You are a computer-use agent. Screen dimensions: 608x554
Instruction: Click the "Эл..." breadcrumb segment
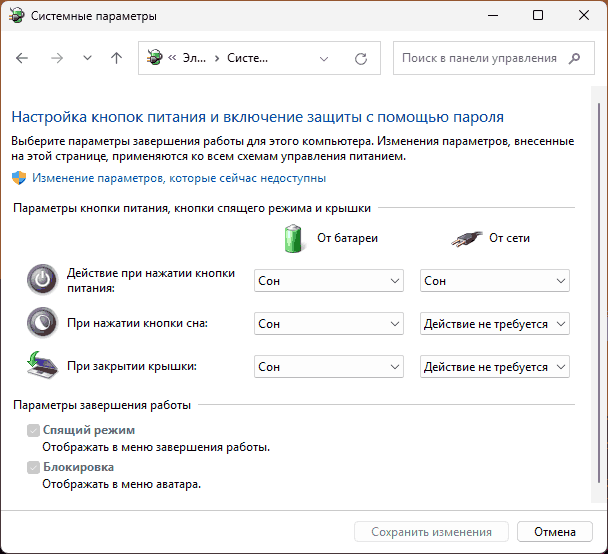pos(194,58)
